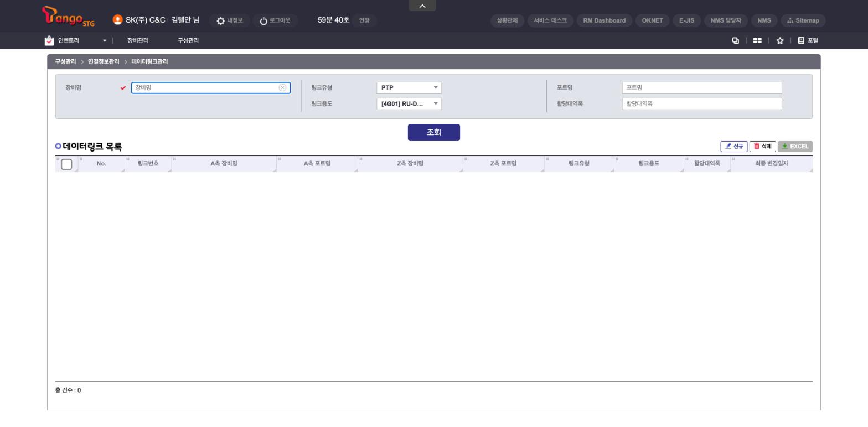Screen dimensions: 868x427
Task: Open the NMS link
Action: pyautogui.click(x=764, y=20)
